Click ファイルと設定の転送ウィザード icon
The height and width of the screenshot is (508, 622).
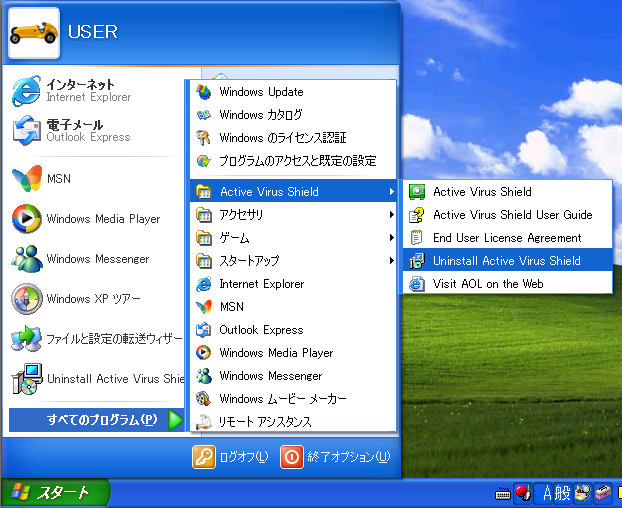pyautogui.click(x=26, y=339)
